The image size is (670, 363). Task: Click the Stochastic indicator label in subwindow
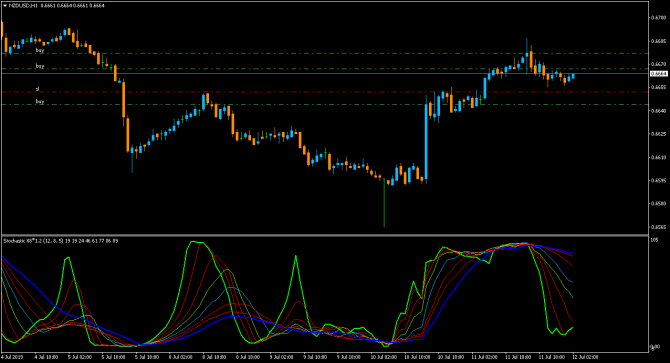61,241
